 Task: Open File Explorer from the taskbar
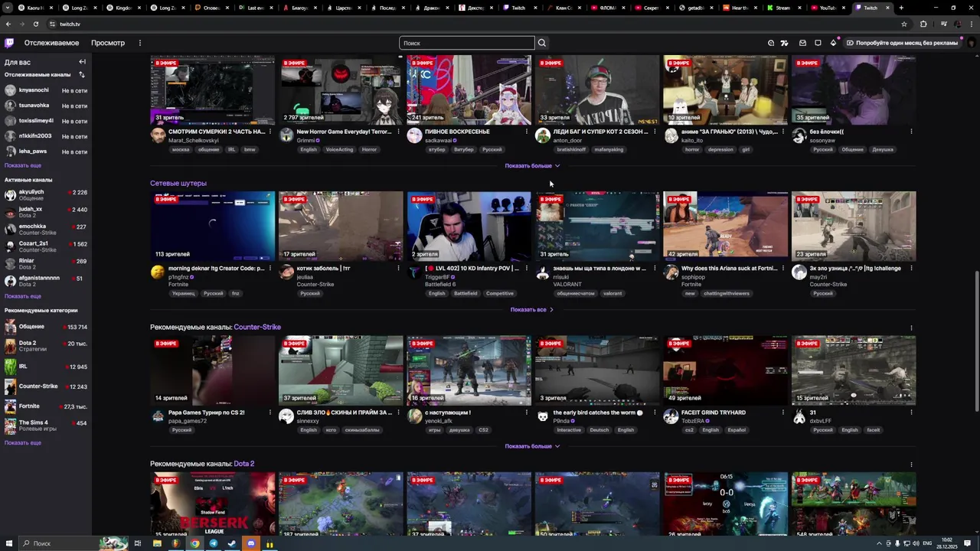click(157, 543)
